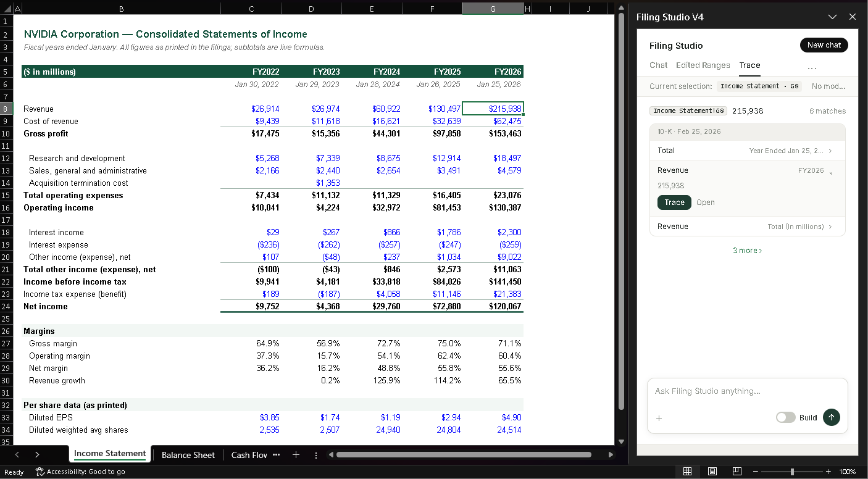The width and height of the screenshot is (868, 479).
Task: Select row 24 header
Action: [x=6, y=306]
